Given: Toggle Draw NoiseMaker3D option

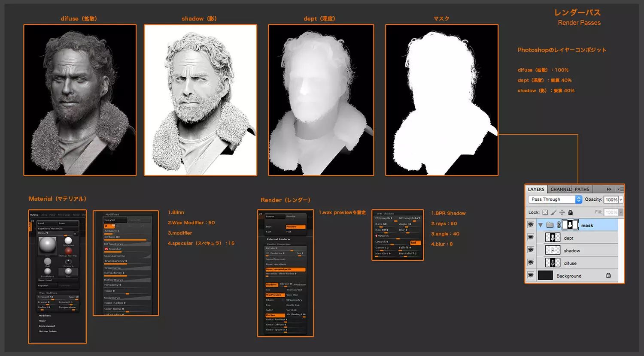Looking at the screenshot, I should tap(286, 269).
